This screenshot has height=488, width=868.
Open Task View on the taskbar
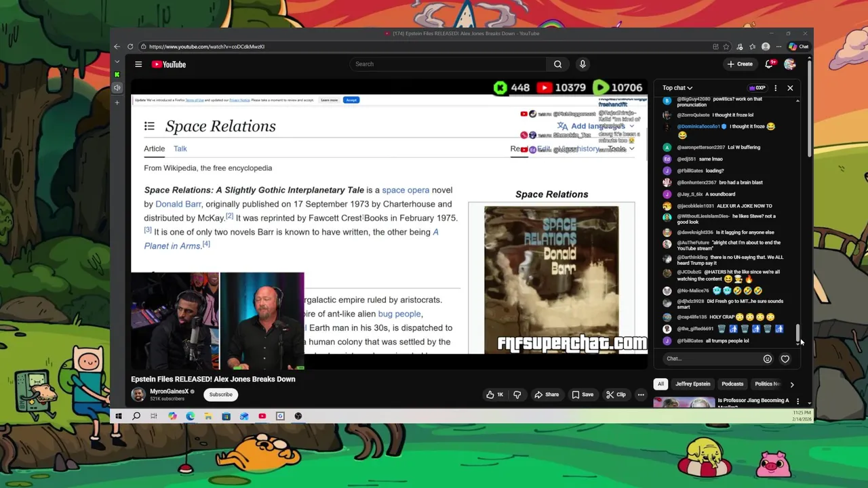[x=154, y=416]
